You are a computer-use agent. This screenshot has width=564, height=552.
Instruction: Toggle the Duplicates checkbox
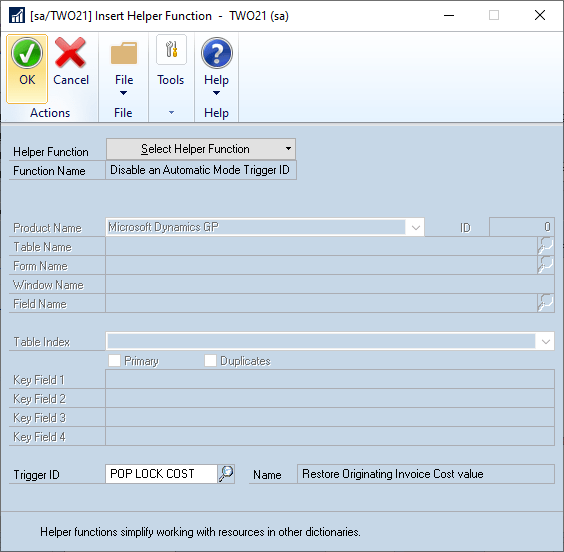[x=210, y=360]
